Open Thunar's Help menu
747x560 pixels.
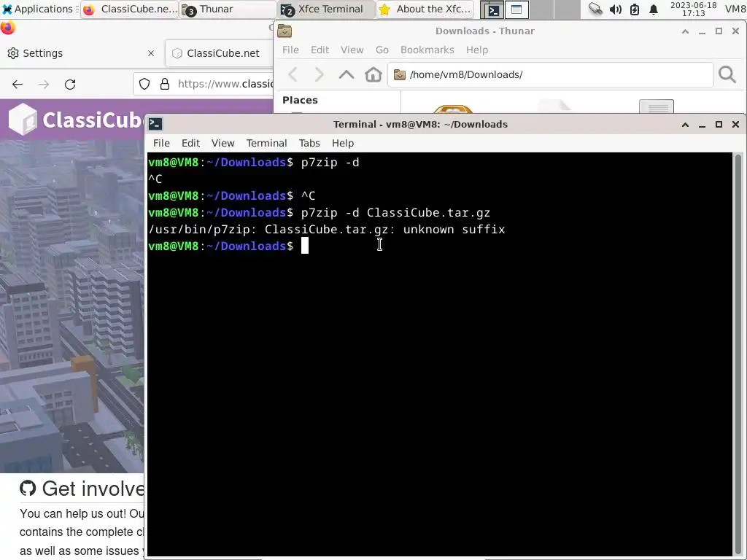477,50
